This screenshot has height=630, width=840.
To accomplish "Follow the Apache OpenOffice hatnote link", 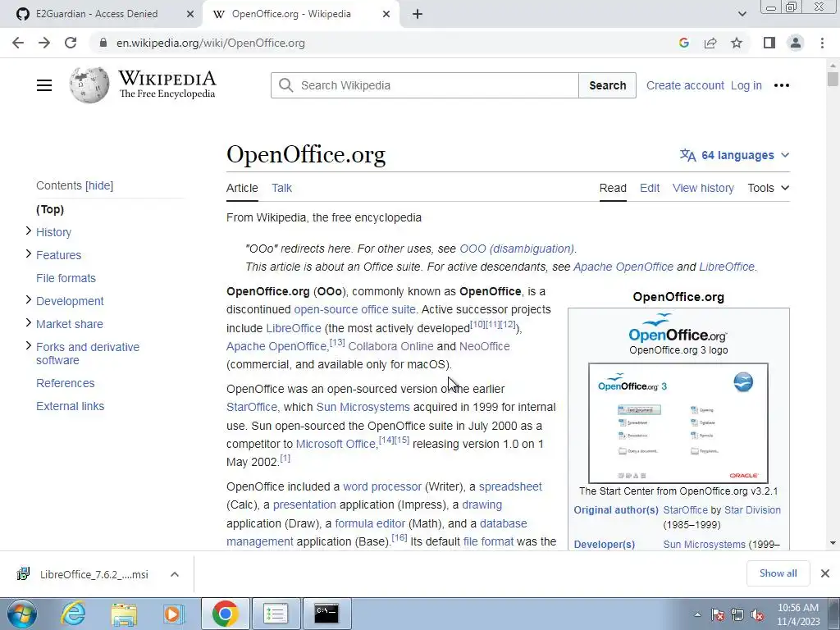I will (623, 267).
